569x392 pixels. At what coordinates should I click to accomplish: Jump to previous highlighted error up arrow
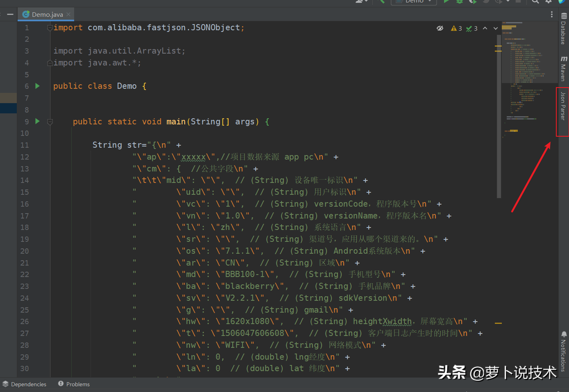485,28
